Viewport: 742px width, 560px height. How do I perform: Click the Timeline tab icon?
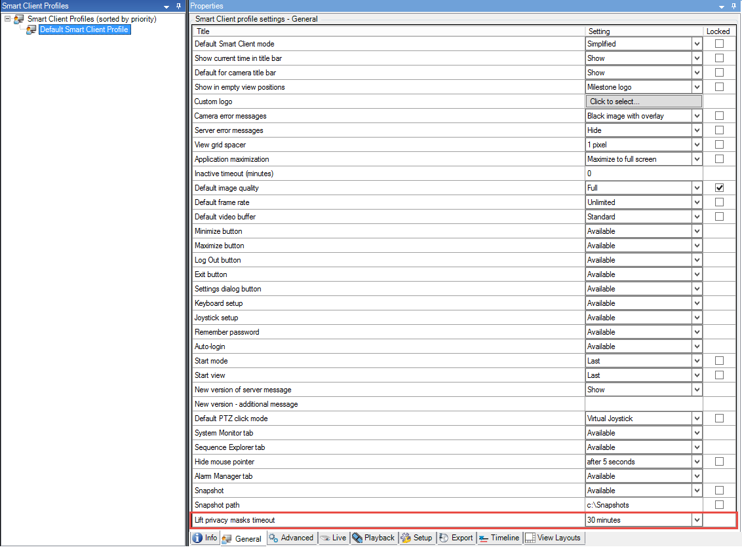483,538
